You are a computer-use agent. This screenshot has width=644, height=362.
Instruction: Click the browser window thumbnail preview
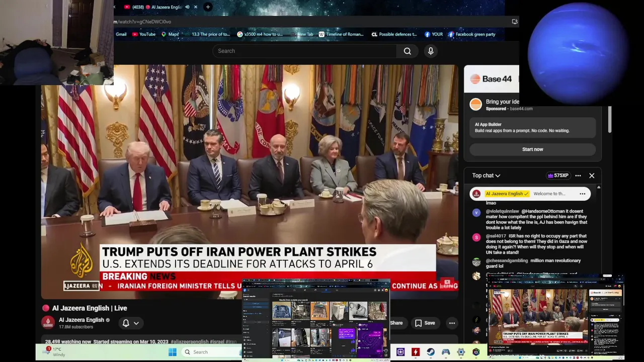pos(555,317)
